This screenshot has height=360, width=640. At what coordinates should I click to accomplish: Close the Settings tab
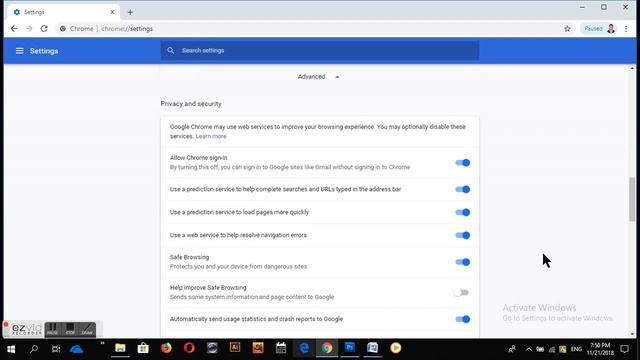coord(112,12)
